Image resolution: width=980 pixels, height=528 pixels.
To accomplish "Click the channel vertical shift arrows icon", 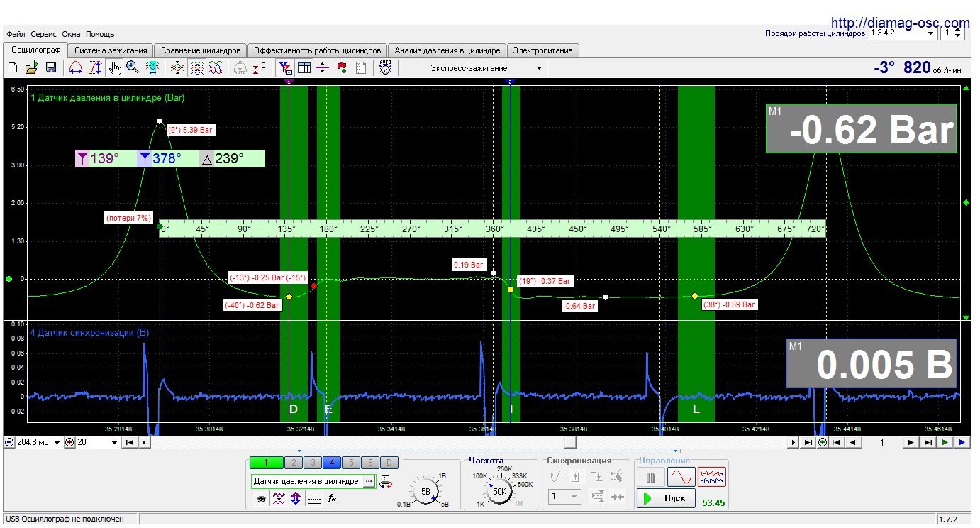I will coord(296,499).
